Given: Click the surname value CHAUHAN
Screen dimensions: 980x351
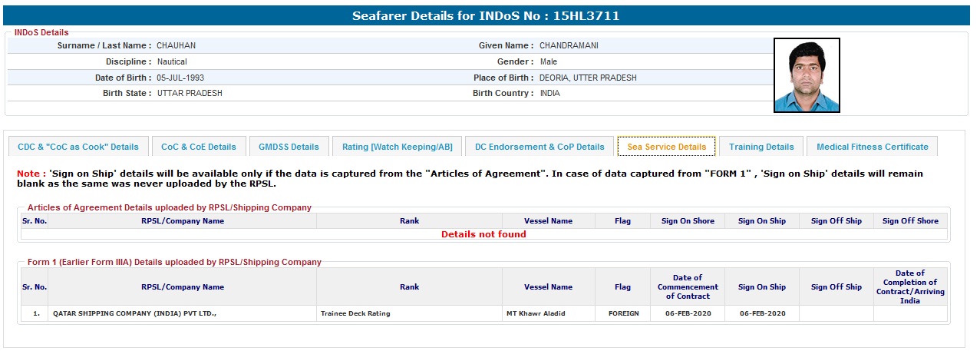Looking at the screenshot, I should pos(177,46).
